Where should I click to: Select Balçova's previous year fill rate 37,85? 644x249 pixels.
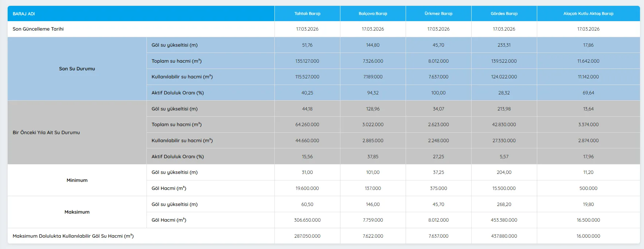(373, 157)
